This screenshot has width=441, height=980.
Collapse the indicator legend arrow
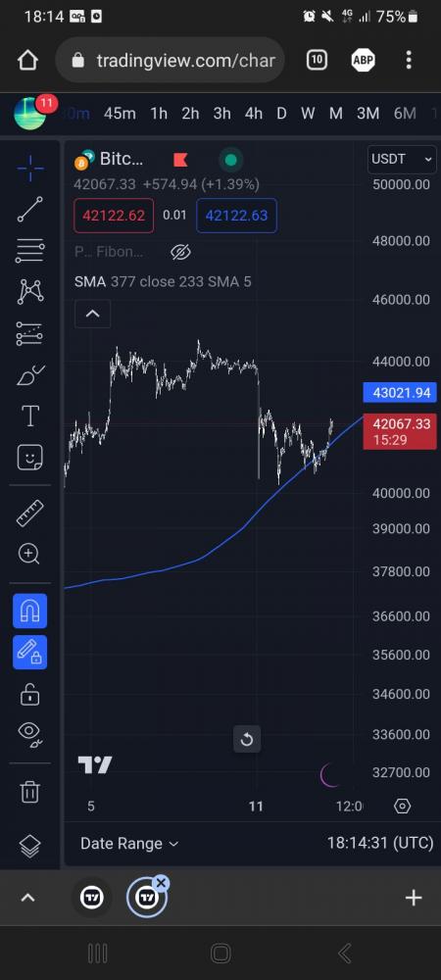(x=92, y=314)
